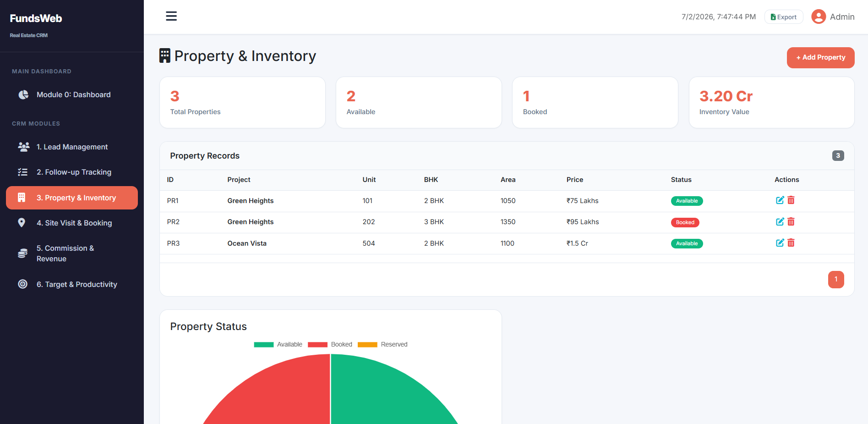Toggle the hamburger sidebar menu icon

[171, 17]
